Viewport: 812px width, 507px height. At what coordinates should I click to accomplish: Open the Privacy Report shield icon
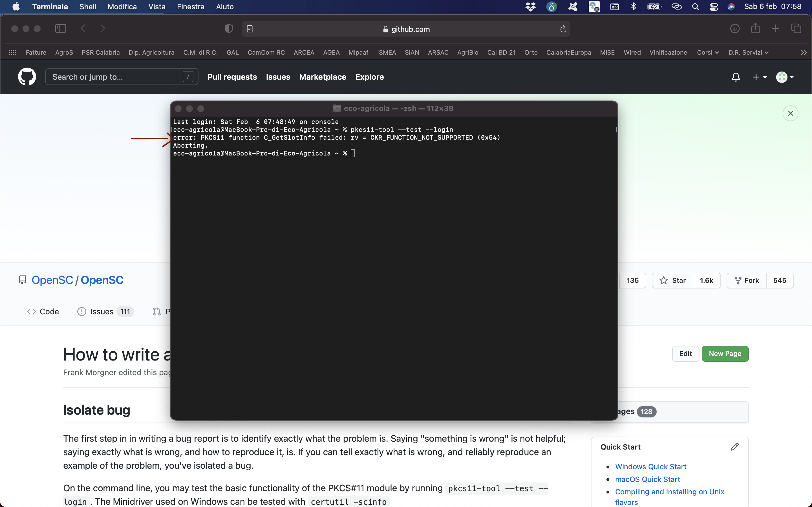(x=228, y=28)
